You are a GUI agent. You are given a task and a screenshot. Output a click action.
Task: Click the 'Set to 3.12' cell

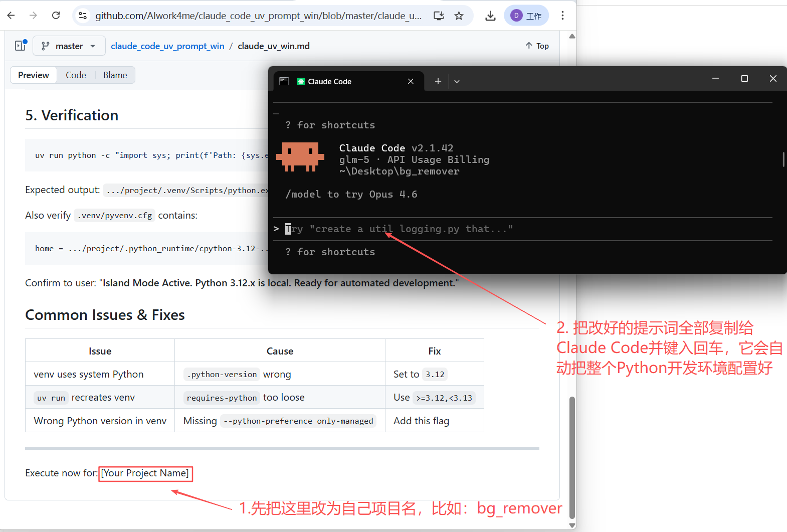click(435, 374)
